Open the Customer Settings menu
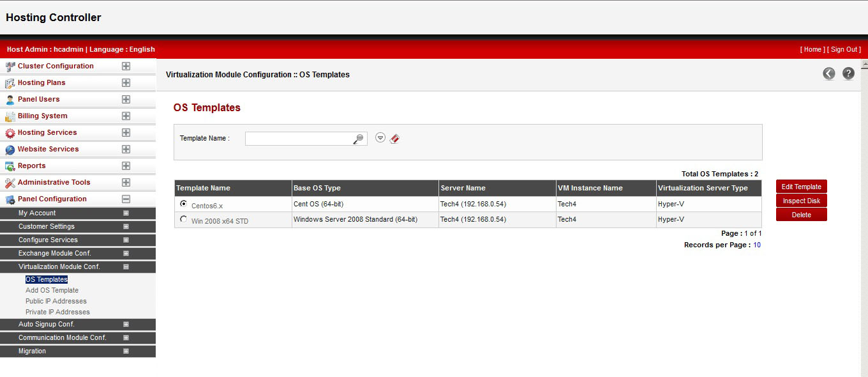The width and height of the screenshot is (868, 377). point(47,226)
